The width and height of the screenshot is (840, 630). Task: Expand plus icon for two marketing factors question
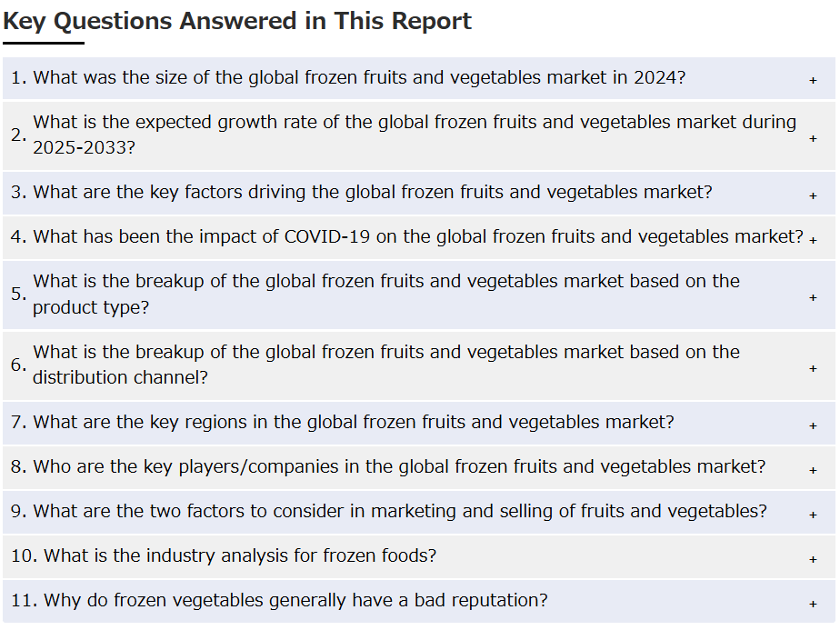[813, 515]
